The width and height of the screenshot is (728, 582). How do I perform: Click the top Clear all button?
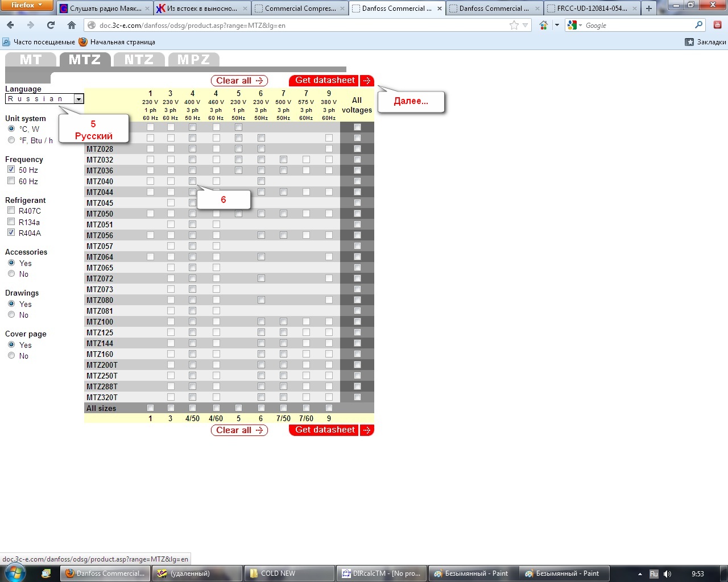click(239, 81)
